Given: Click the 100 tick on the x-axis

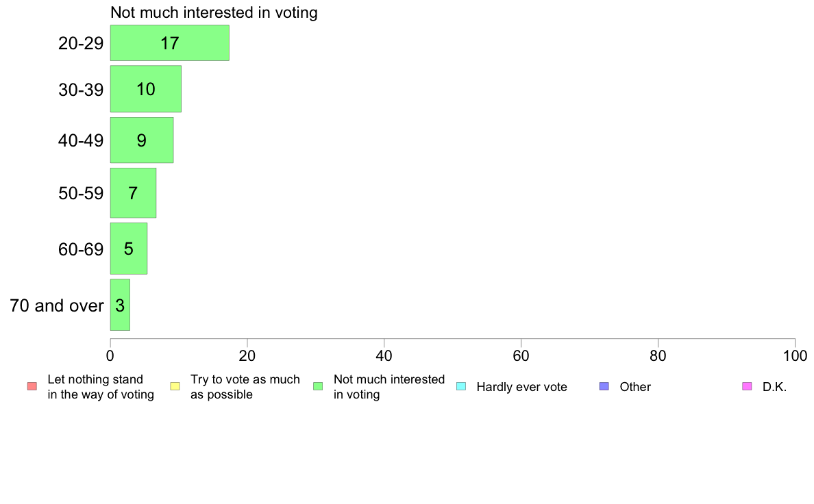Looking at the screenshot, I should 795,355.
